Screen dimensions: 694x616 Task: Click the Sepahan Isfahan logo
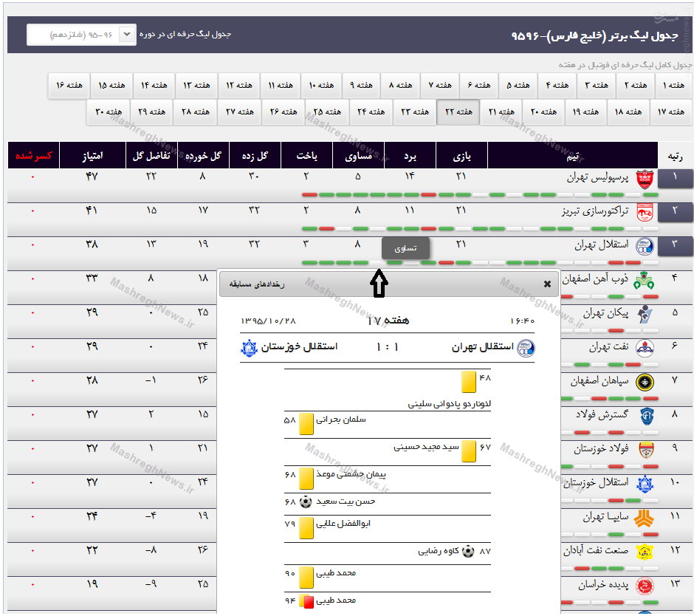[645, 382]
